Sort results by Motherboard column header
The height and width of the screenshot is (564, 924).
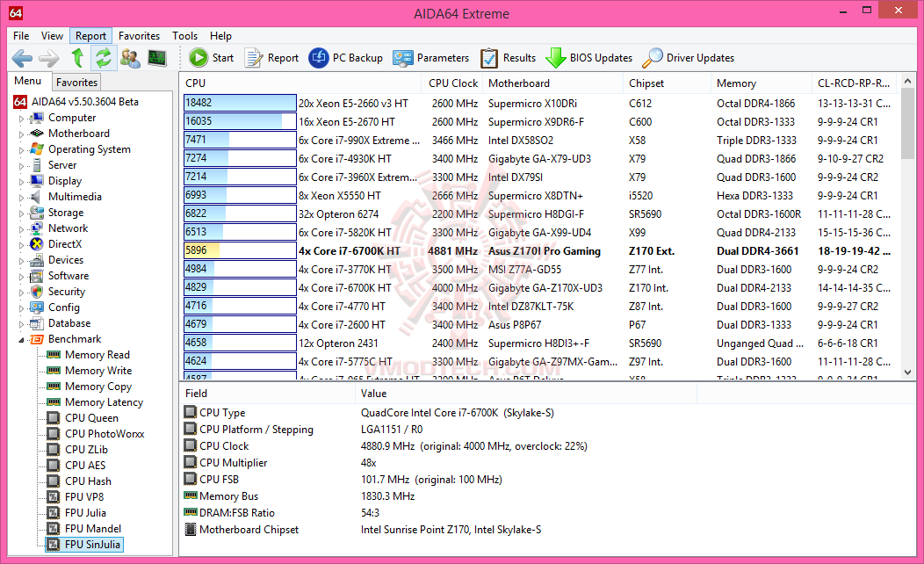pos(552,83)
